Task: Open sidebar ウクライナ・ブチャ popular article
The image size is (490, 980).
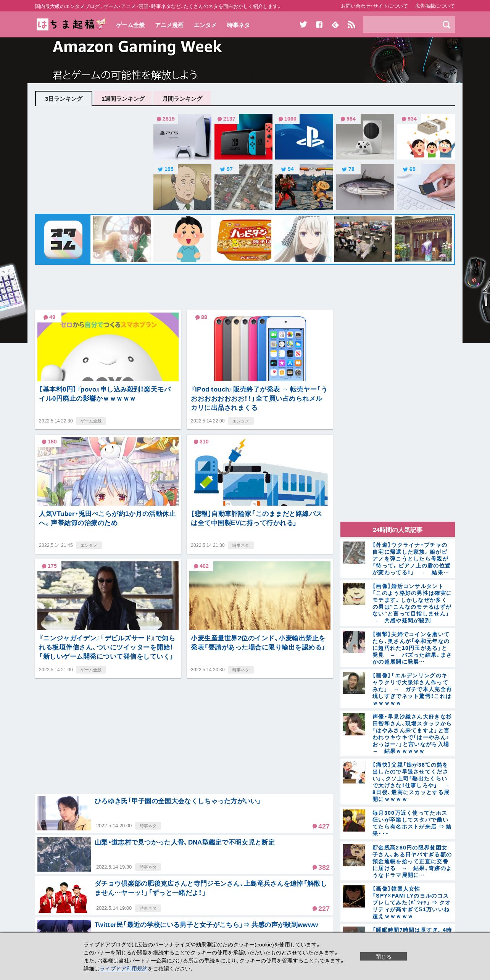Action: (x=412, y=559)
